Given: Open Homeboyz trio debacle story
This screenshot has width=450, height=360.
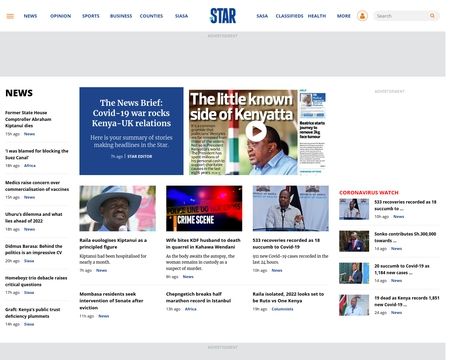Looking at the screenshot, I should (x=36, y=281).
